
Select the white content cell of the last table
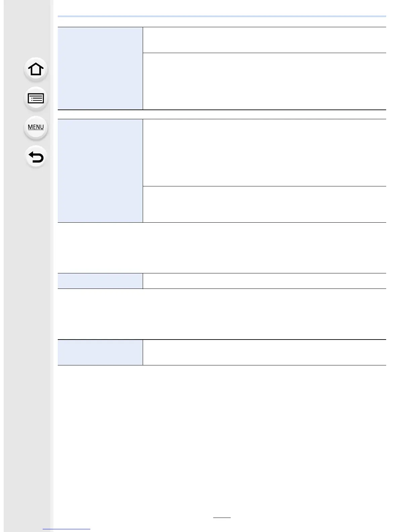click(x=264, y=352)
